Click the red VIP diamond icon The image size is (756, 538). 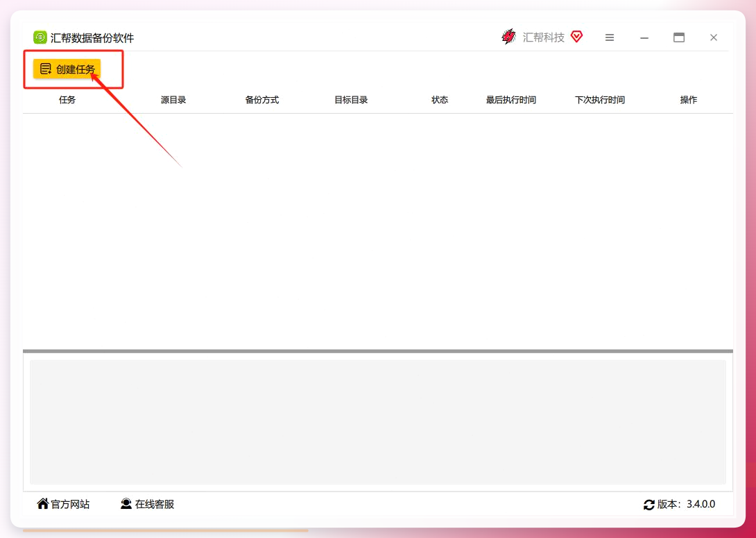click(576, 37)
